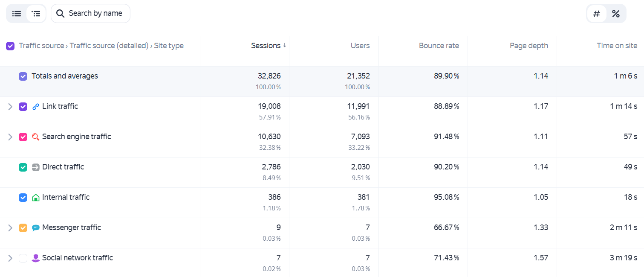This screenshot has width=644, height=277.
Task: Sort by the Bounce rate column header
Action: click(439, 46)
